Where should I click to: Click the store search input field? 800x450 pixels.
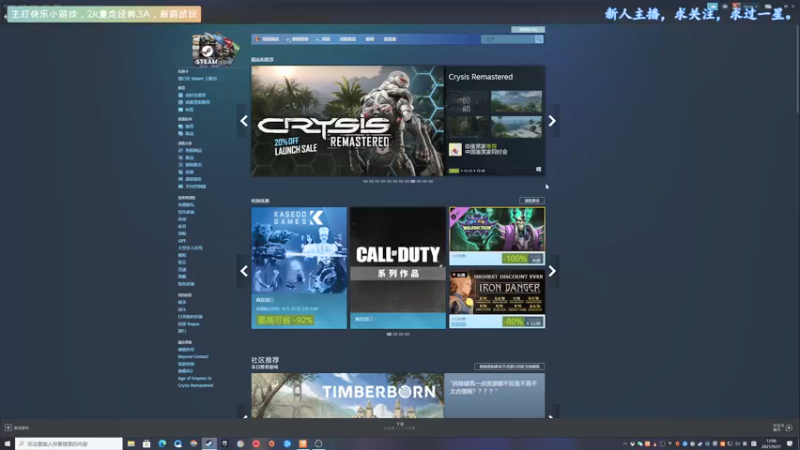point(508,39)
